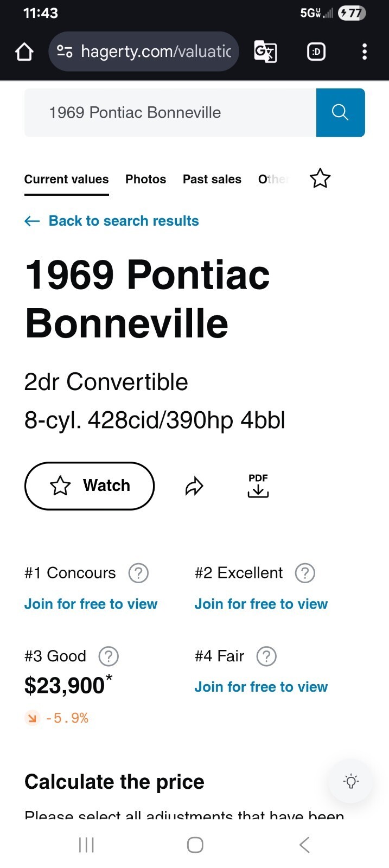Open the browser tab switcher
The height and width of the screenshot is (868, 389).
(316, 52)
